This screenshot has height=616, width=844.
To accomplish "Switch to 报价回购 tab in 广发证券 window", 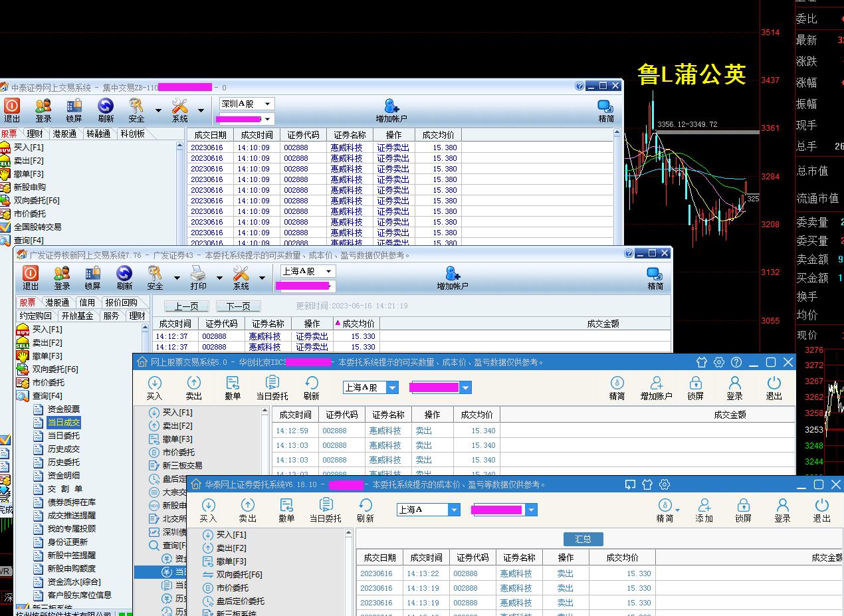I will [x=122, y=302].
